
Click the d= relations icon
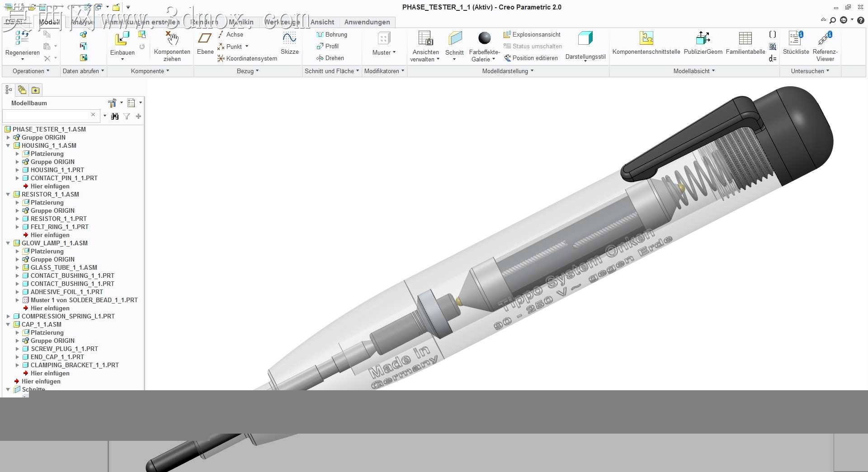point(773,59)
